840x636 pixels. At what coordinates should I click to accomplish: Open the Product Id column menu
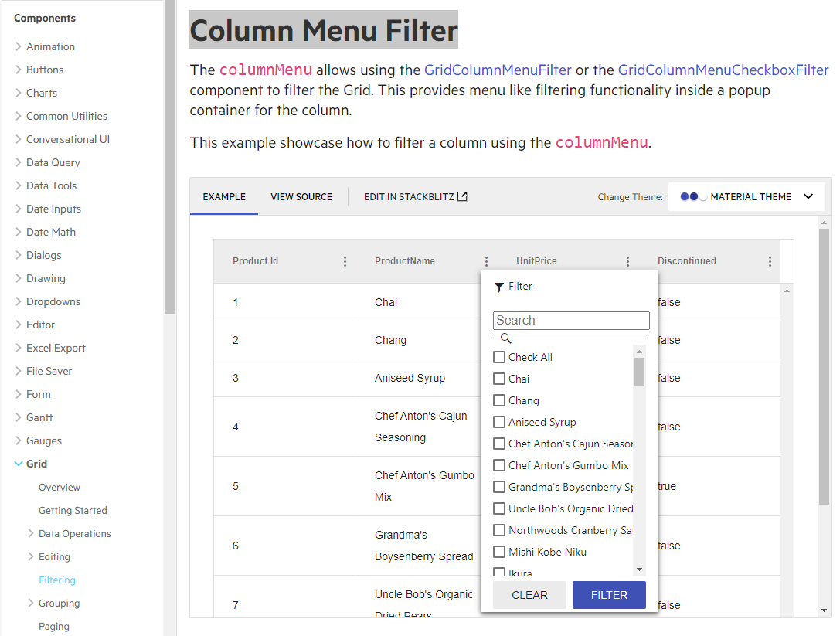(x=345, y=261)
